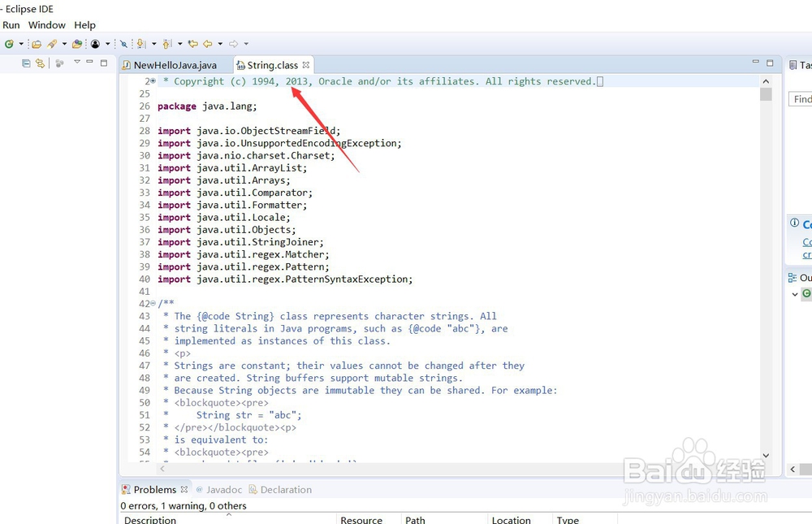Click Collapse All in the left view
Screen dimensions: 812x524
click(26, 63)
